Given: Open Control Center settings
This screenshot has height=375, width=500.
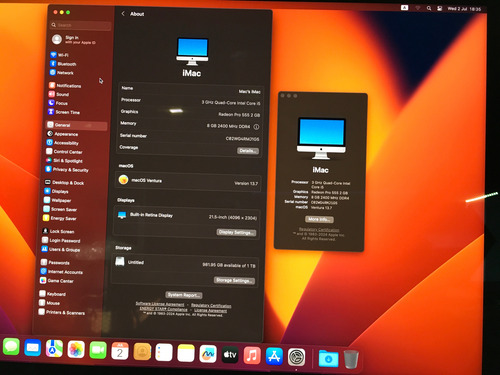Looking at the screenshot, I should point(64,152).
